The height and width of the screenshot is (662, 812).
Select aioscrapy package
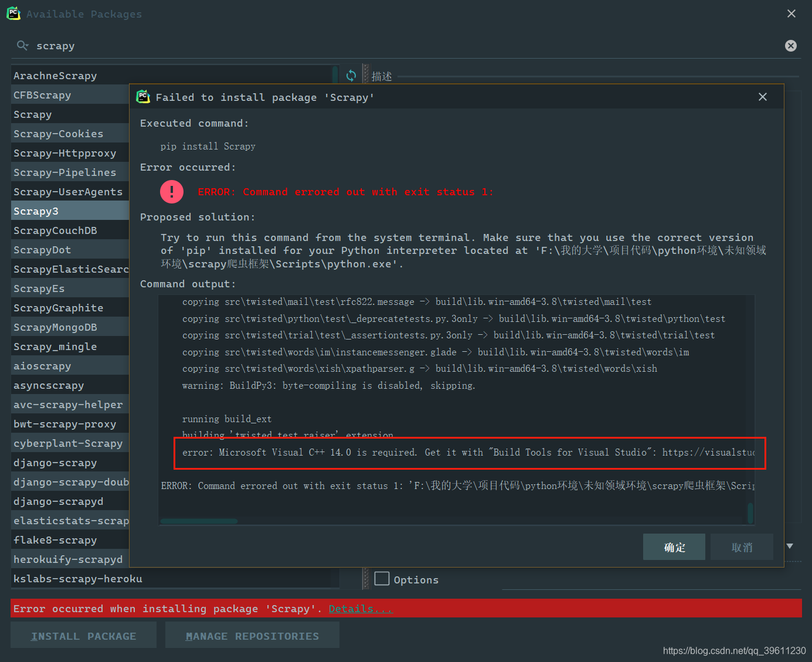(x=70, y=365)
